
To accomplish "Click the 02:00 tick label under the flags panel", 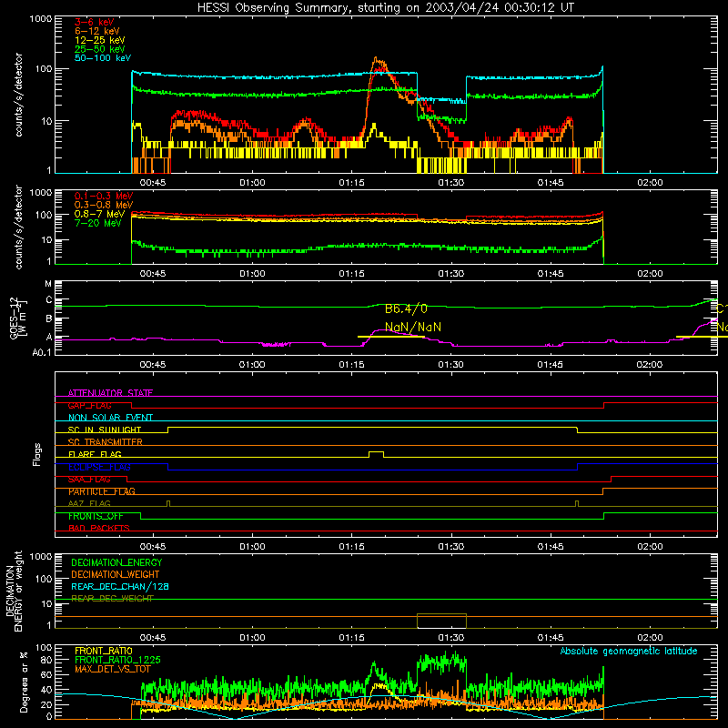I will [650, 547].
